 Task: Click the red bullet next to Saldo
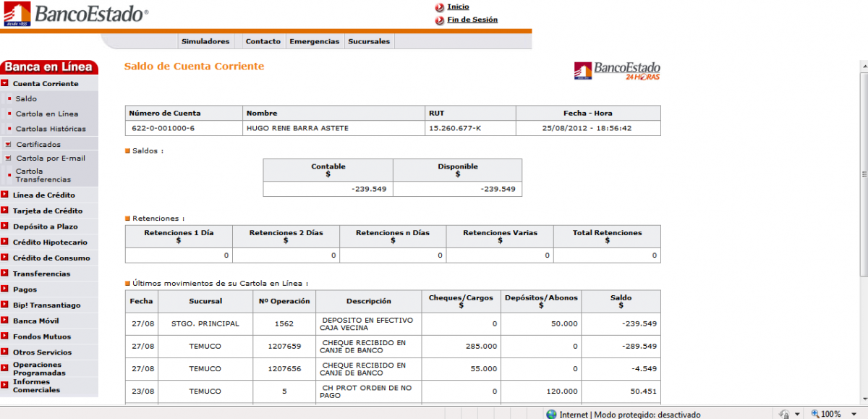coord(9,98)
